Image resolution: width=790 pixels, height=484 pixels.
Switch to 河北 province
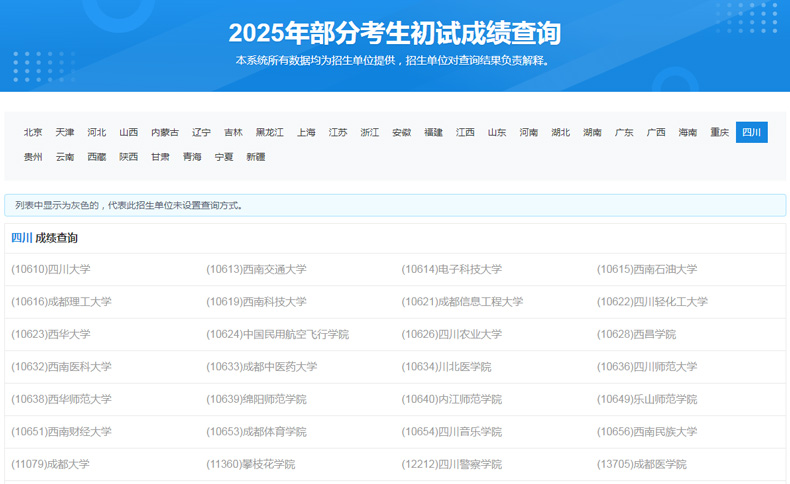point(96,132)
